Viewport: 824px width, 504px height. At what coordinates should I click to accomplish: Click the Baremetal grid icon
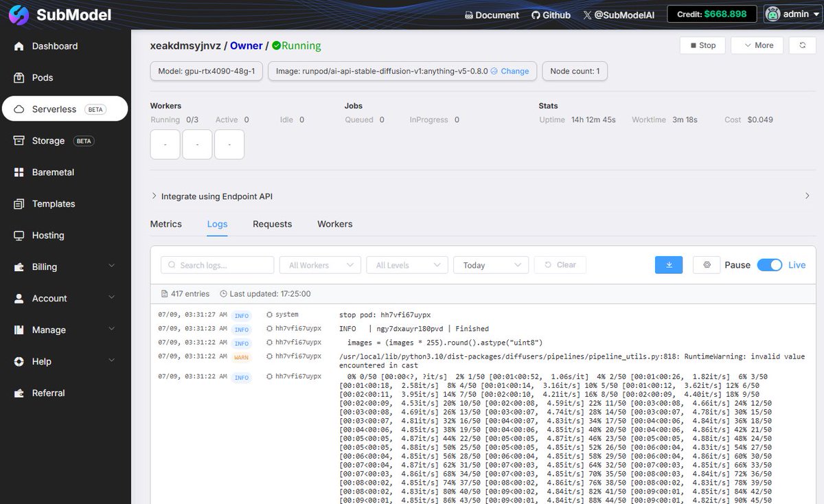click(x=19, y=172)
